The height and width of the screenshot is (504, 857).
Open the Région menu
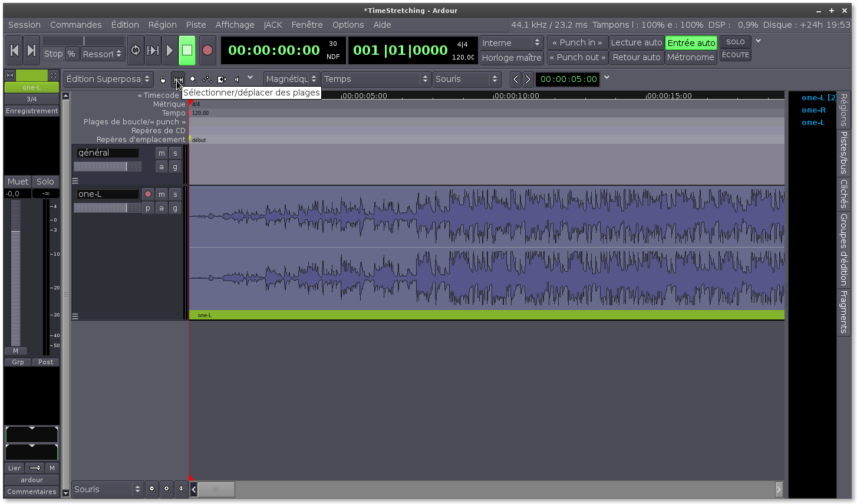162,25
